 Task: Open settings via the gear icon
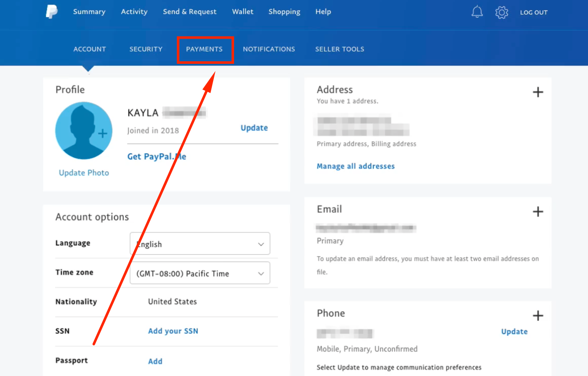point(502,12)
